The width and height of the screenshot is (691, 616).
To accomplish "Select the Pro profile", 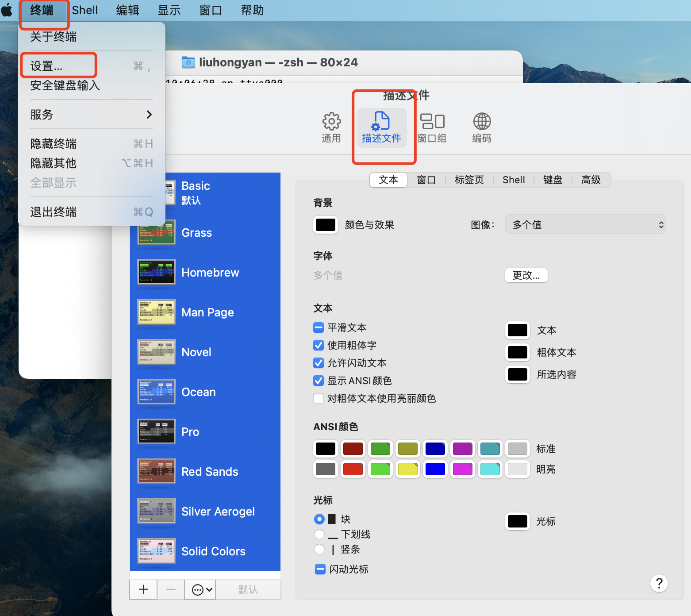I will pyautogui.click(x=205, y=431).
